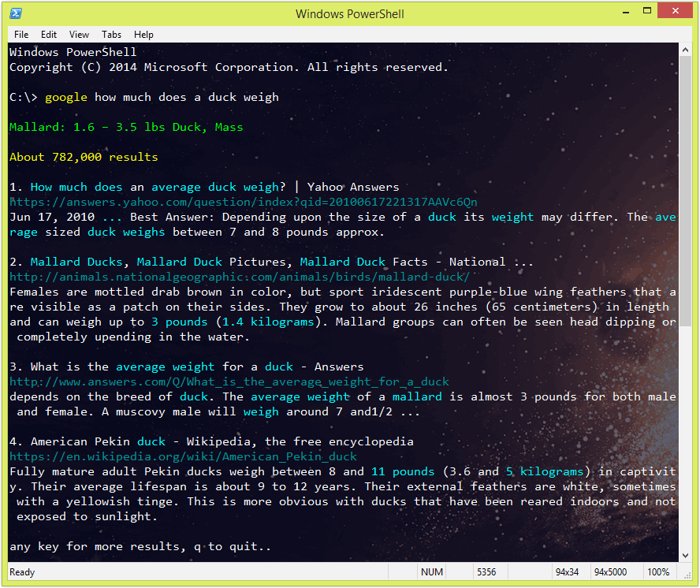Open the View menu

tap(79, 35)
